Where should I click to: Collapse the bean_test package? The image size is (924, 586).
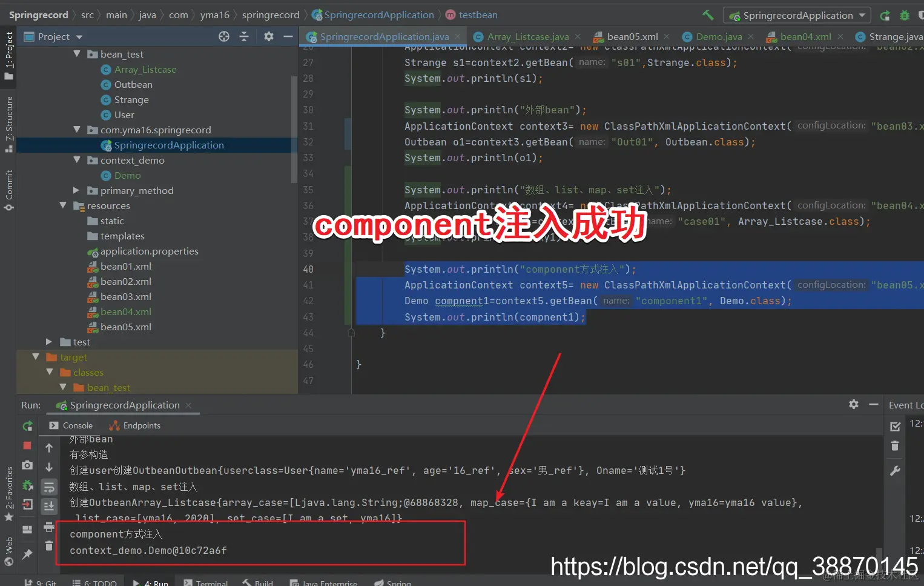pos(77,54)
